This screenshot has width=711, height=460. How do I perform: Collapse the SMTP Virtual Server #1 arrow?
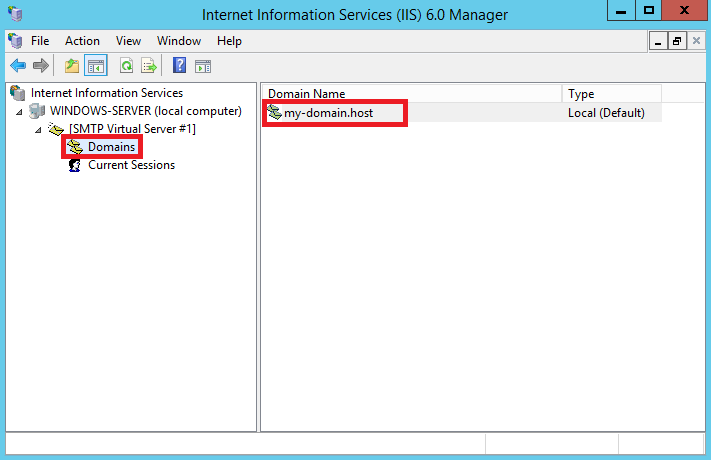[38, 130]
